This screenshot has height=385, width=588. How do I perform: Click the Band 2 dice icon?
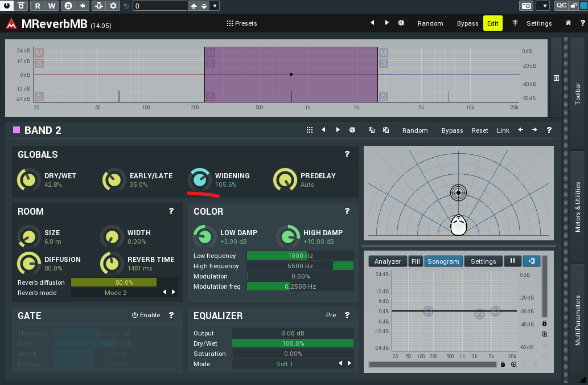352,130
